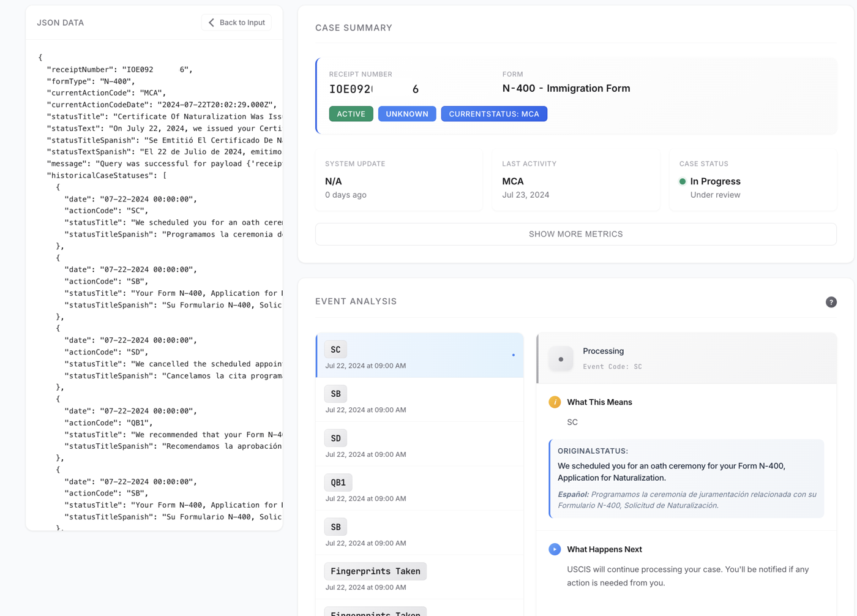
Task: Click the CURRENTSTATUS: MCA badge
Action: [494, 114]
